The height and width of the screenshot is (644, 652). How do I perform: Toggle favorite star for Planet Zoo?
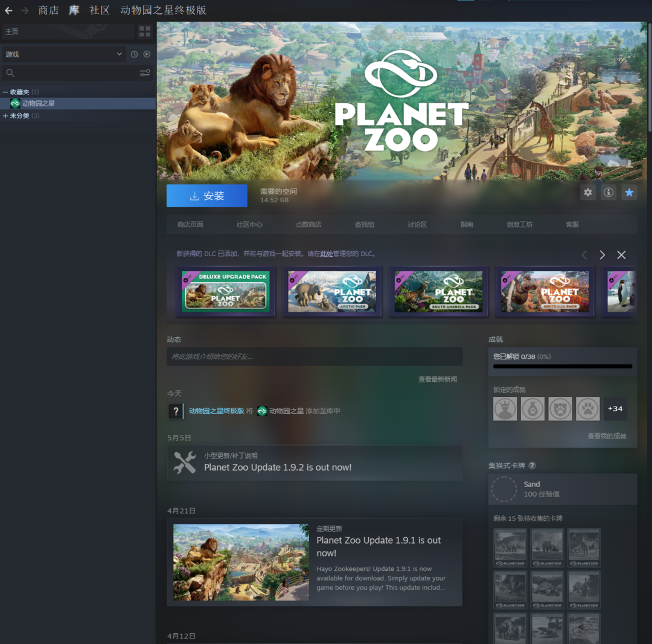[629, 193]
